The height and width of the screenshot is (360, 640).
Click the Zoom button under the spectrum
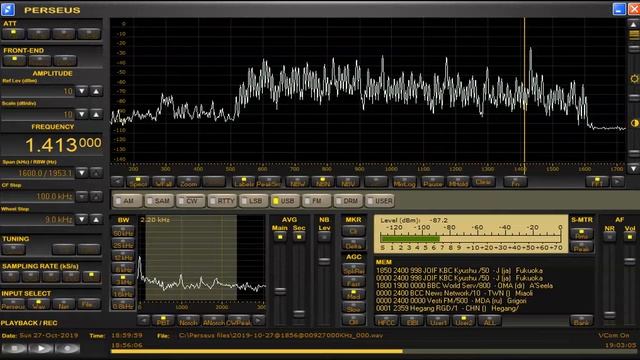tap(189, 182)
